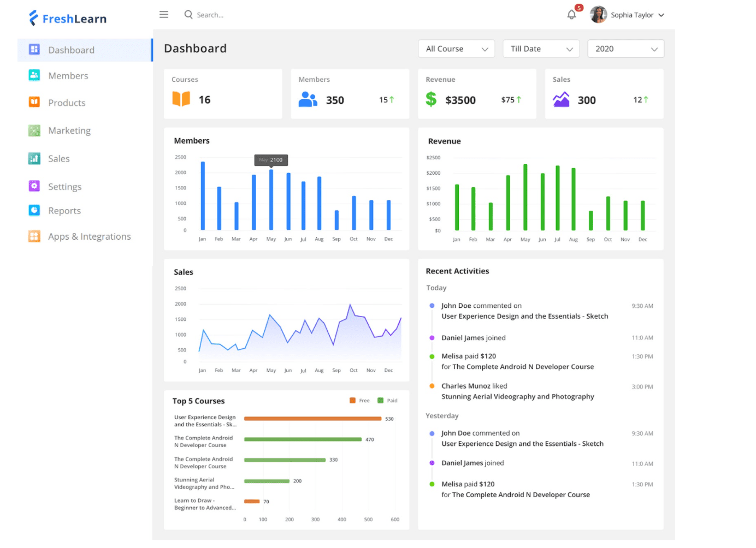Toggle the Paid legend in Top 5 Courses
This screenshot has width=756, height=548.
point(387,401)
